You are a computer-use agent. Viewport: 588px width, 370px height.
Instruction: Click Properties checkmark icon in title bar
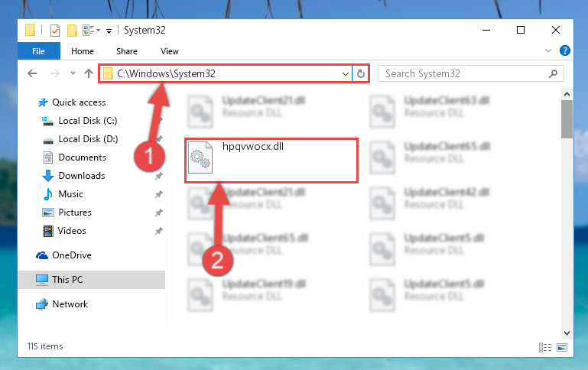click(55, 31)
